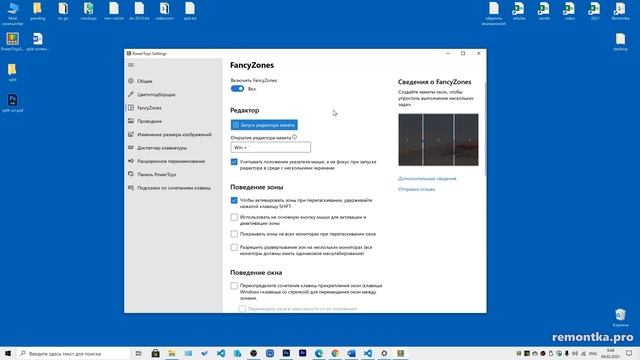Enable showing zones on all monitors

[234, 234]
